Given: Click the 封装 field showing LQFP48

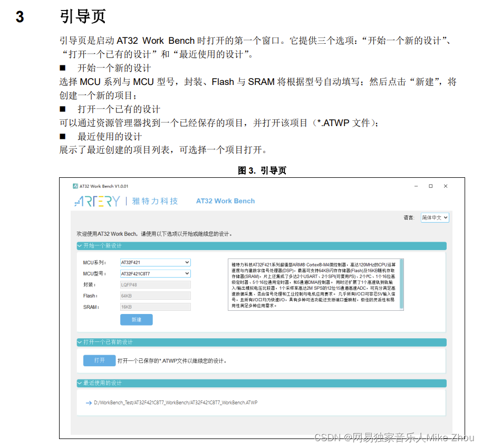Looking at the screenshot, I should pos(155,284).
